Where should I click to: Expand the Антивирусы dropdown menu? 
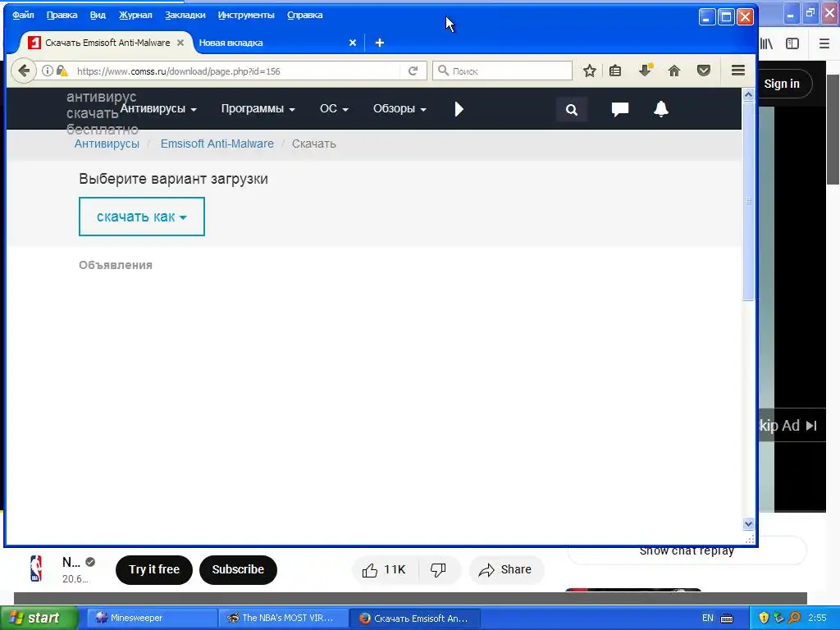click(x=158, y=109)
